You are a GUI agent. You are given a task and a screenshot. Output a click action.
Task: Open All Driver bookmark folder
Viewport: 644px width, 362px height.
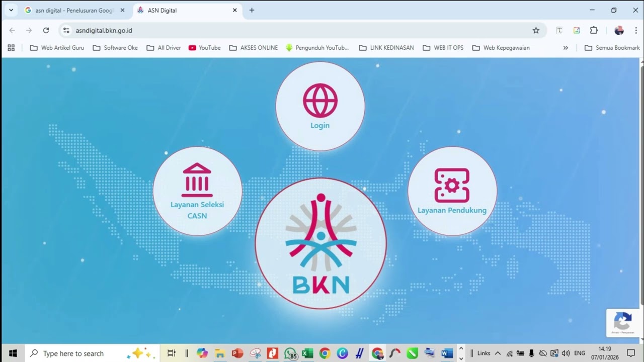(164, 48)
